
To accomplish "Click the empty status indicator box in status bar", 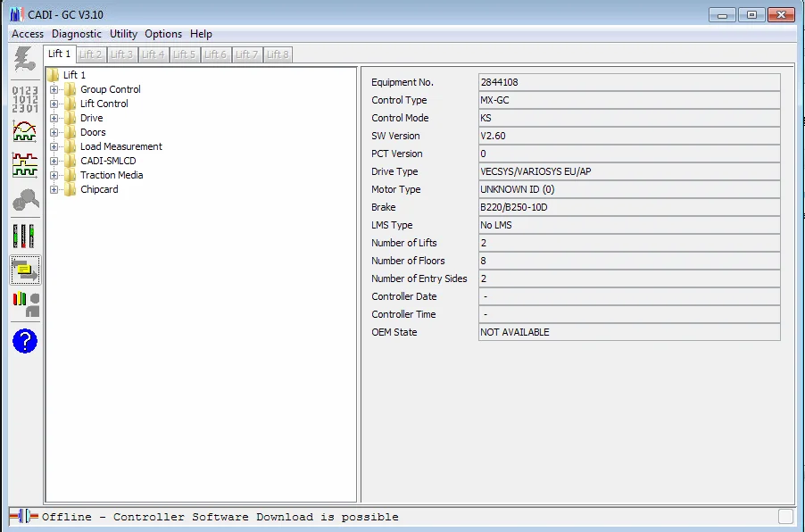I will pyautogui.click(x=785, y=516).
